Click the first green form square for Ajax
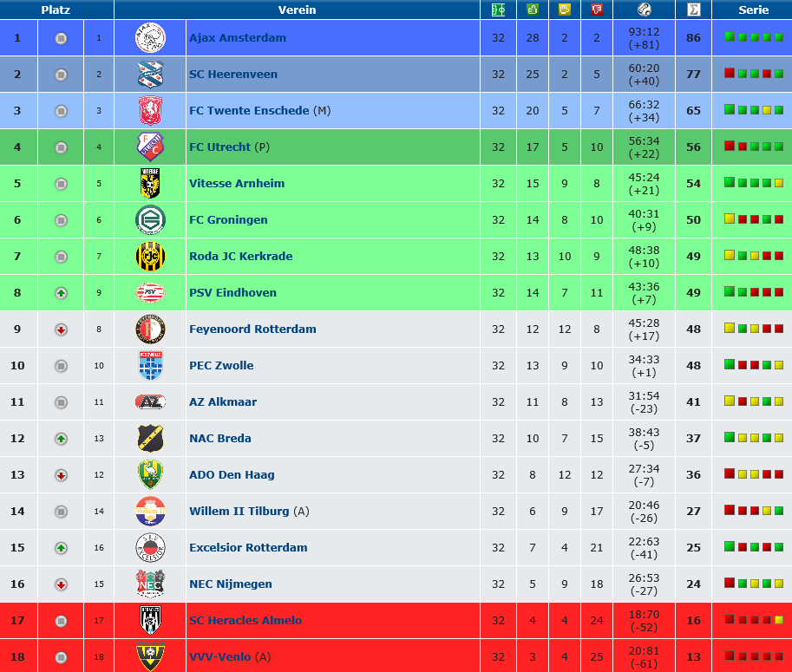This screenshot has height=672, width=792. click(x=730, y=36)
